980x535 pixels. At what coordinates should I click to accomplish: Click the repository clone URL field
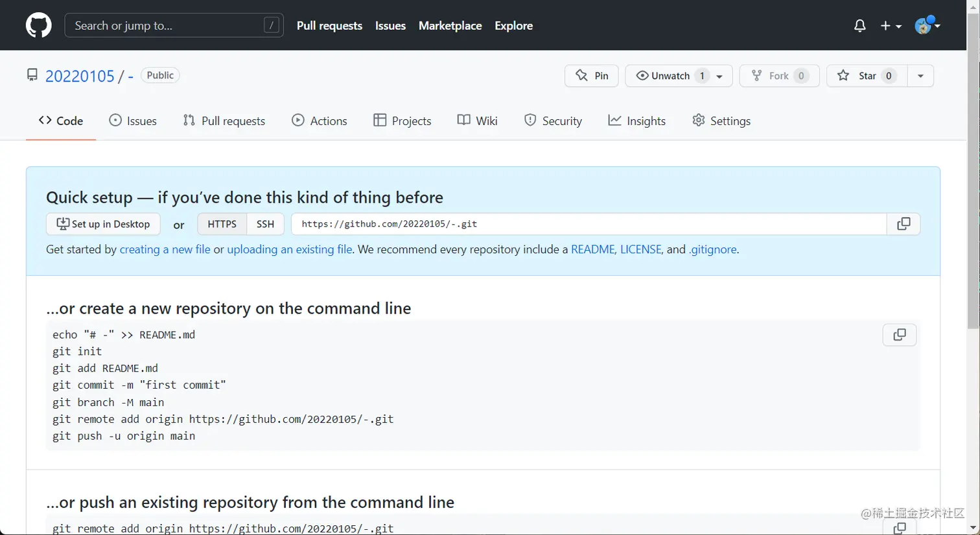[589, 224]
